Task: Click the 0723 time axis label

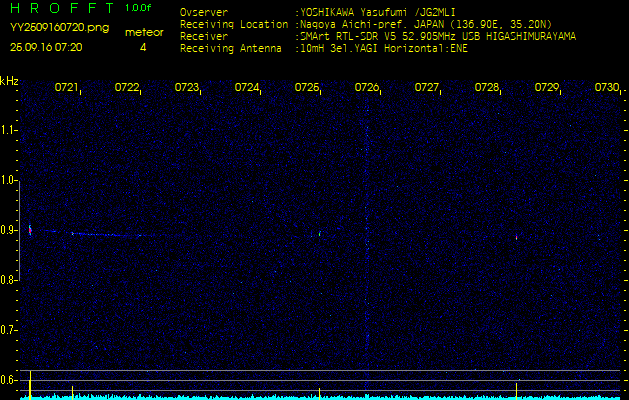Action: click(x=187, y=87)
